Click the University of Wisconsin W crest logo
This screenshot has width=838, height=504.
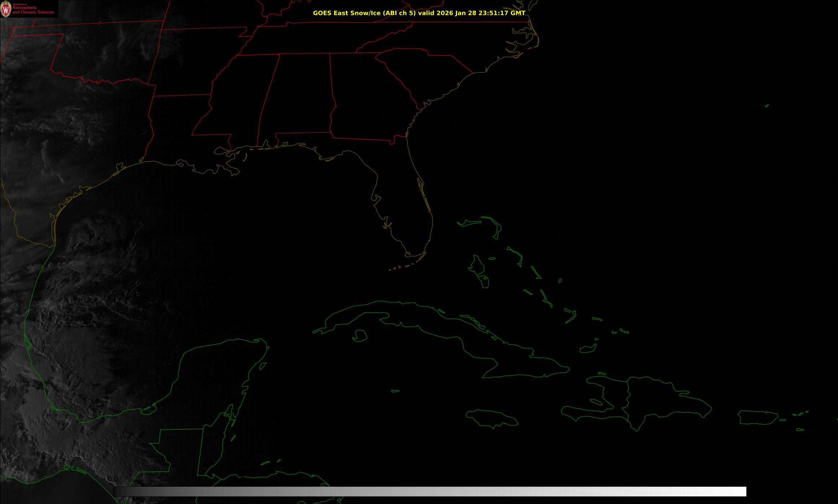(6, 9)
